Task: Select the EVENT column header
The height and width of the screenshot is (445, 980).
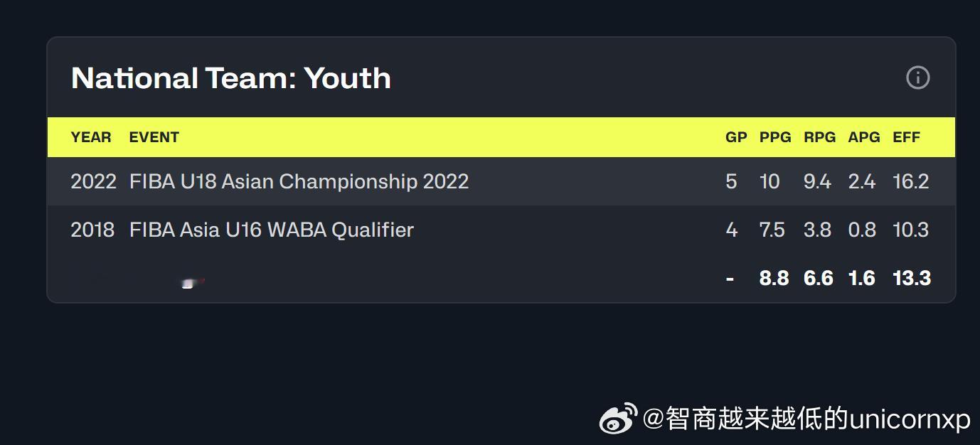Action: 154,137
